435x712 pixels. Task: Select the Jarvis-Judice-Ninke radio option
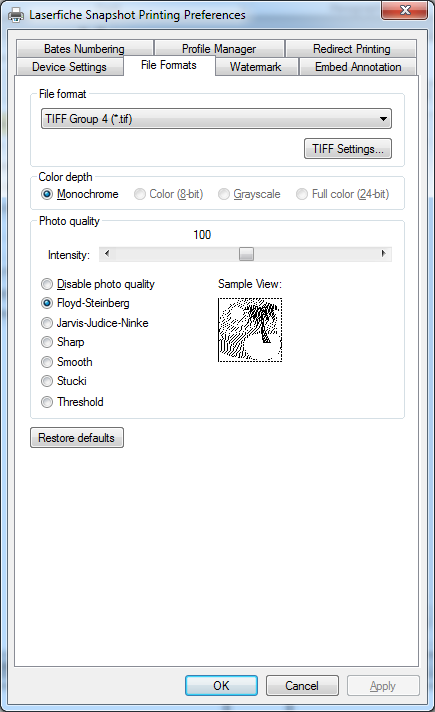(x=94, y=323)
